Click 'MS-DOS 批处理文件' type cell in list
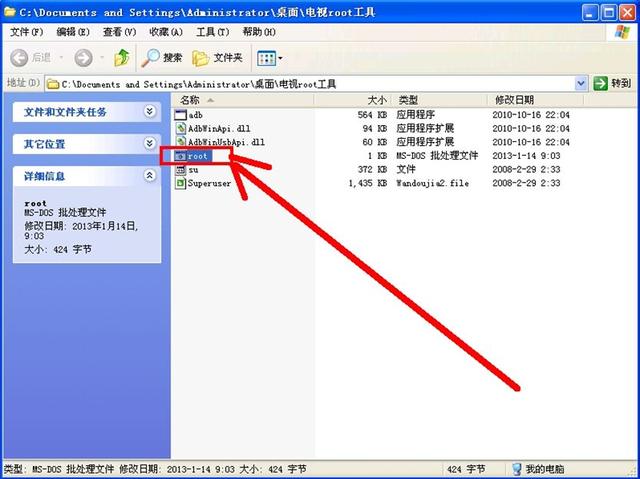The image size is (640, 479). tap(437, 156)
